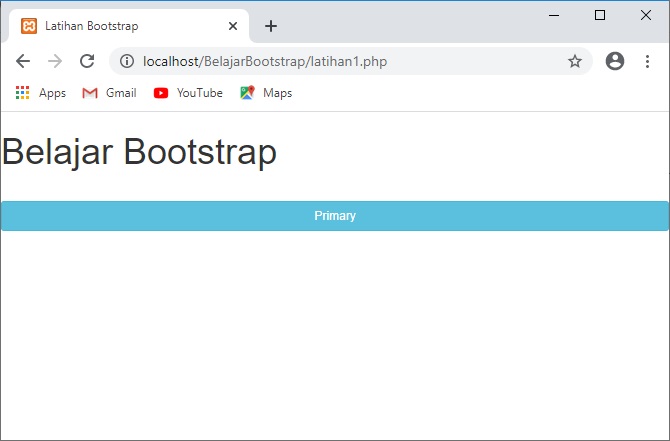Close the Chrome browser window
The image size is (670, 441).
[x=645, y=14]
